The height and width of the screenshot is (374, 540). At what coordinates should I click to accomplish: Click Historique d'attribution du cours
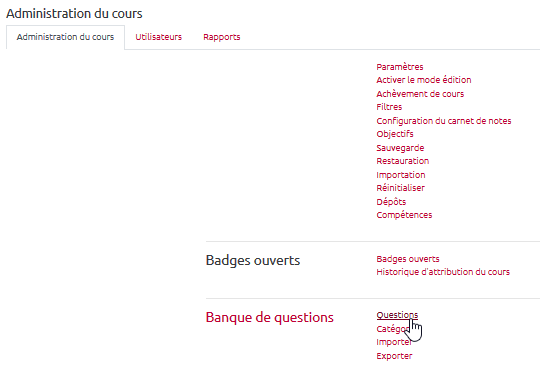(443, 272)
